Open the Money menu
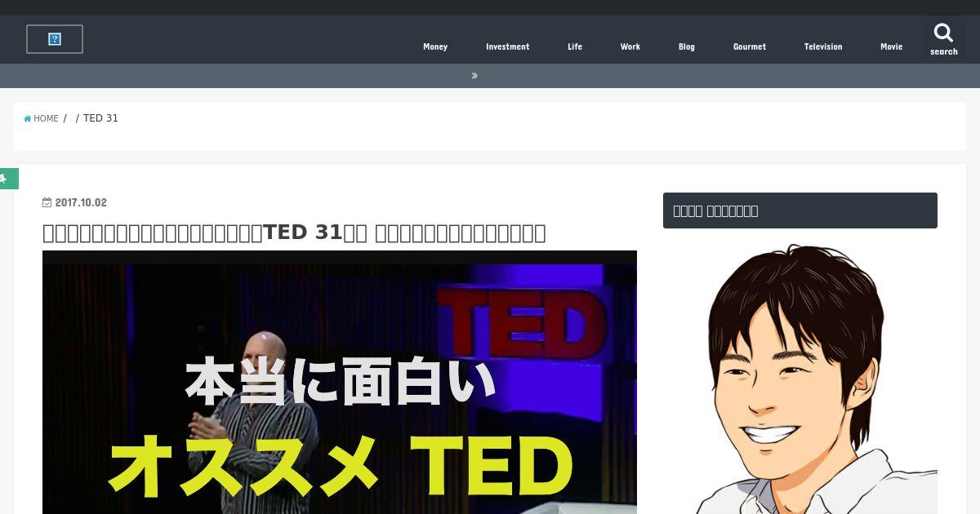Viewport: 980px width, 514px height. [435, 47]
